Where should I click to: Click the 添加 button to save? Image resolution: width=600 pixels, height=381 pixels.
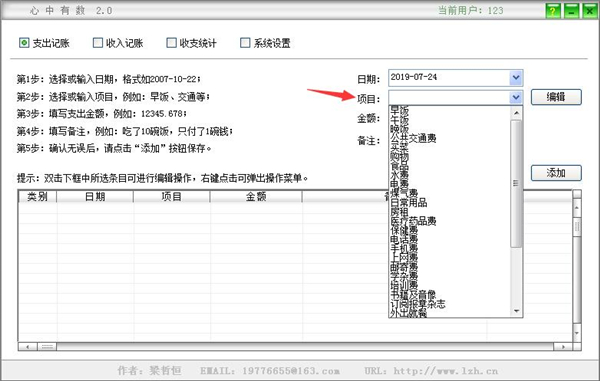(556, 173)
